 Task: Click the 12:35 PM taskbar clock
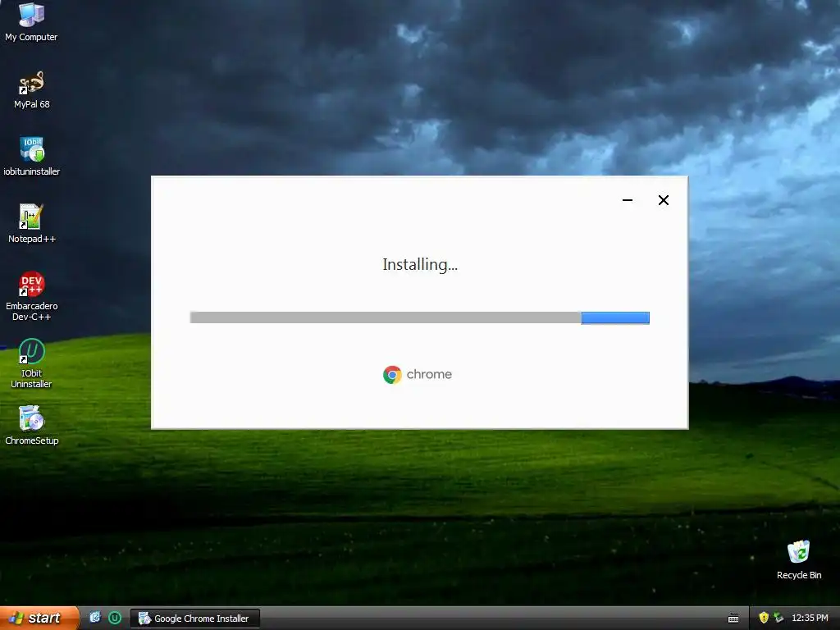[810, 618]
